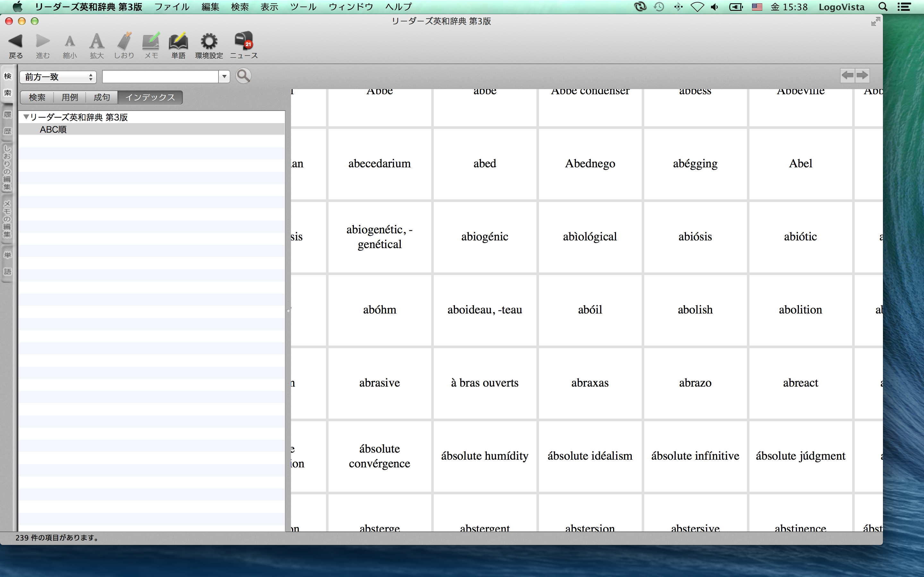This screenshot has width=924, height=577.
Task: Click the 拡大 enlarge text icon
Action: 97,41
